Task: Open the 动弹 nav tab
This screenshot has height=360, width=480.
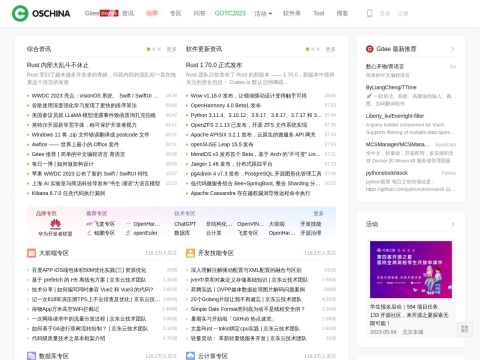Action: point(152,13)
